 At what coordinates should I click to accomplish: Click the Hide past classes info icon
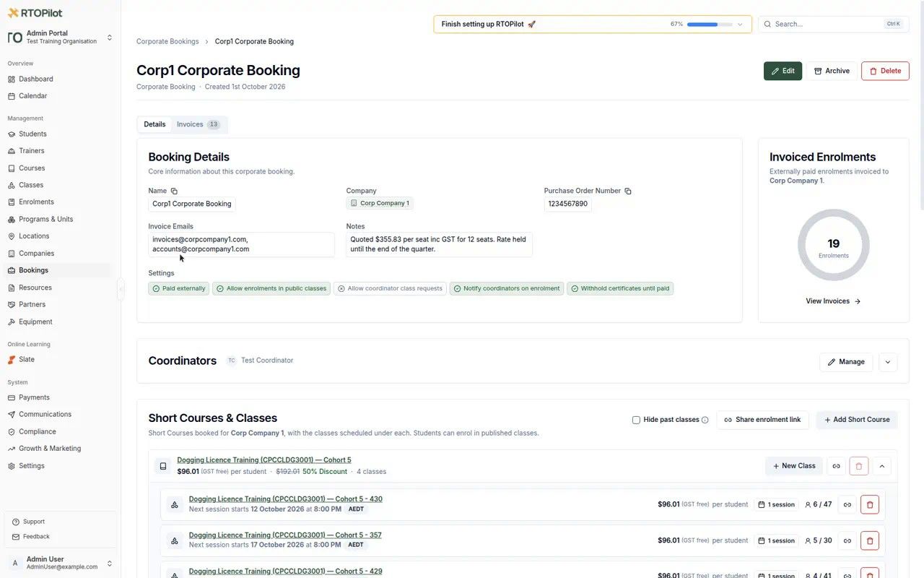(705, 420)
